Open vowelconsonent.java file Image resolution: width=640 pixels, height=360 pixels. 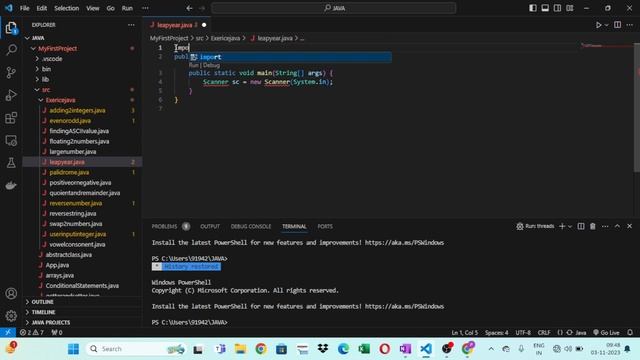coord(77,244)
